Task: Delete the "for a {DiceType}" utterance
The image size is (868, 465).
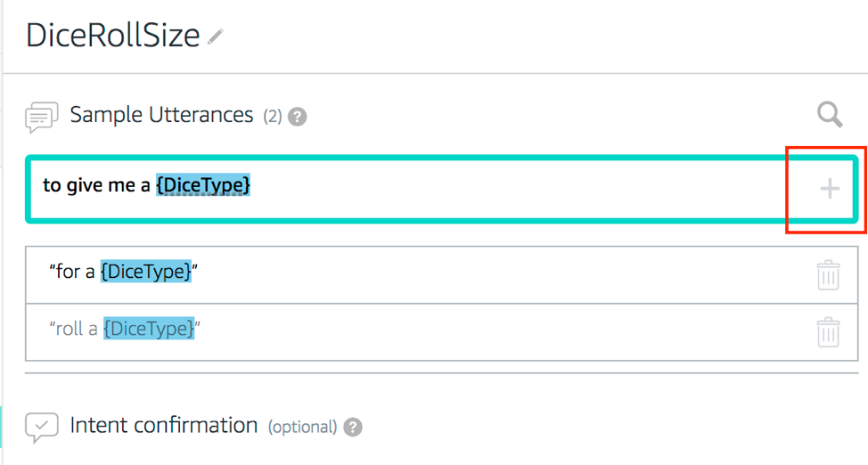Action: [828, 275]
